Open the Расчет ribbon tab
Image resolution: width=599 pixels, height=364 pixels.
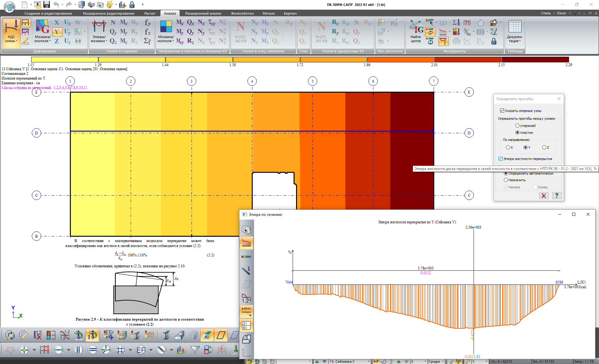150,13
